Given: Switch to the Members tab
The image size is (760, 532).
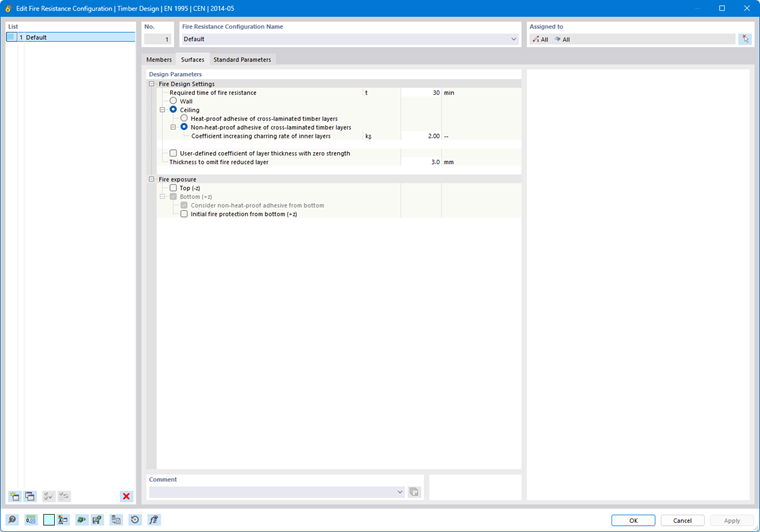Looking at the screenshot, I should [159, 60].
